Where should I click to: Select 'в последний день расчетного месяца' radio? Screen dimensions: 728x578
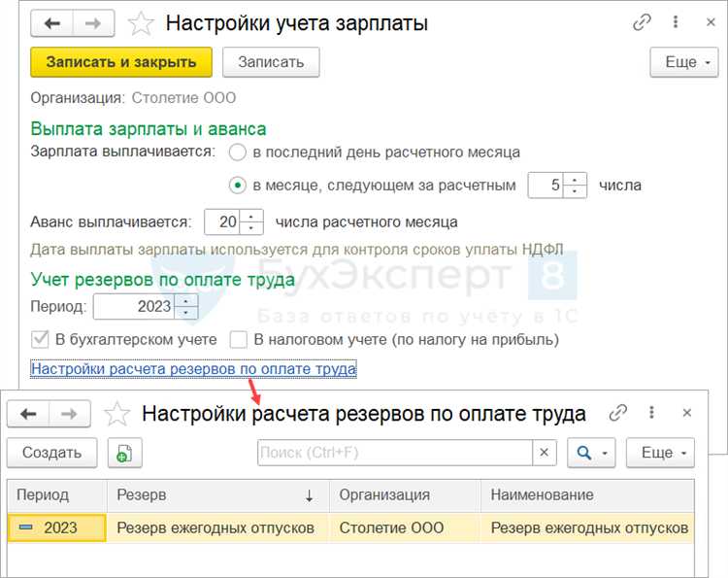point(237,153)
